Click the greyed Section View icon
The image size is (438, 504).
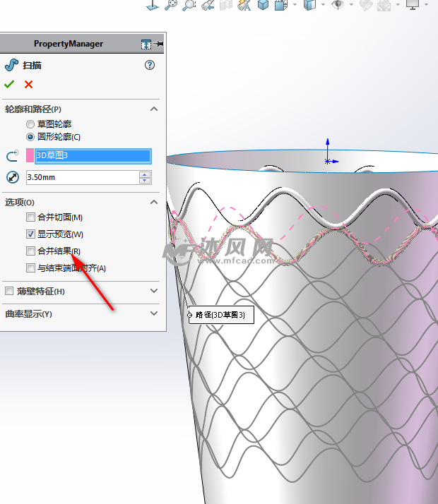point(226,5)
